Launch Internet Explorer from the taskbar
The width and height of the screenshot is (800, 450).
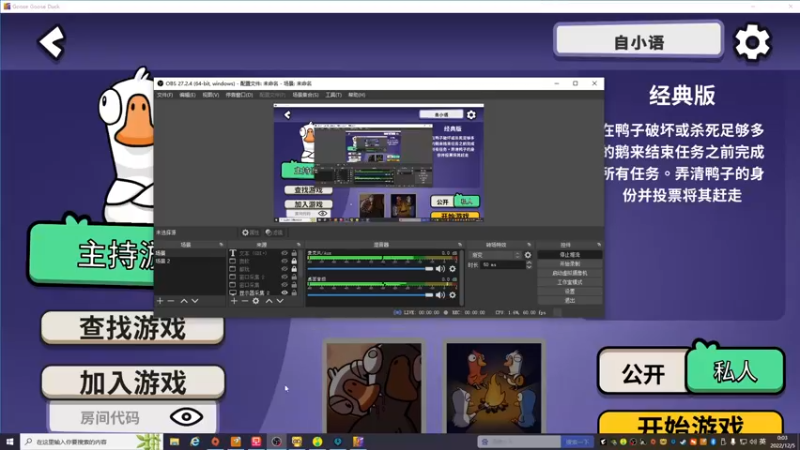[195, 441]
